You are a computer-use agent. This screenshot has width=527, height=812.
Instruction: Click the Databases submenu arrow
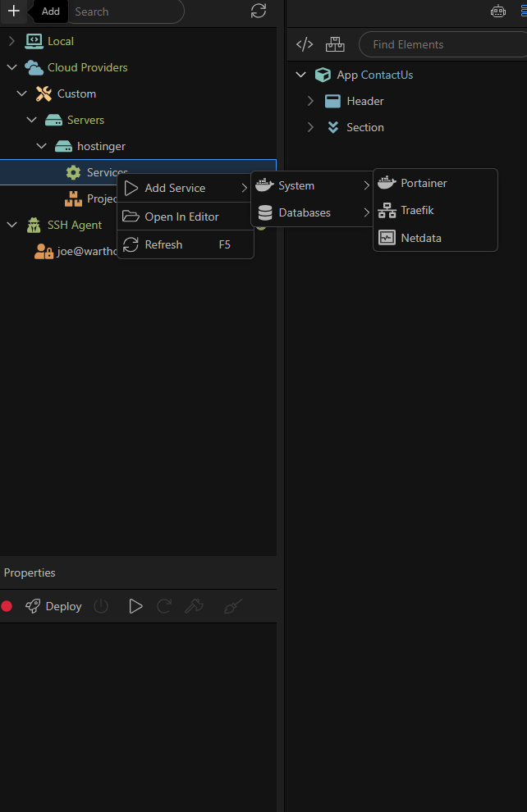[366, 212]
